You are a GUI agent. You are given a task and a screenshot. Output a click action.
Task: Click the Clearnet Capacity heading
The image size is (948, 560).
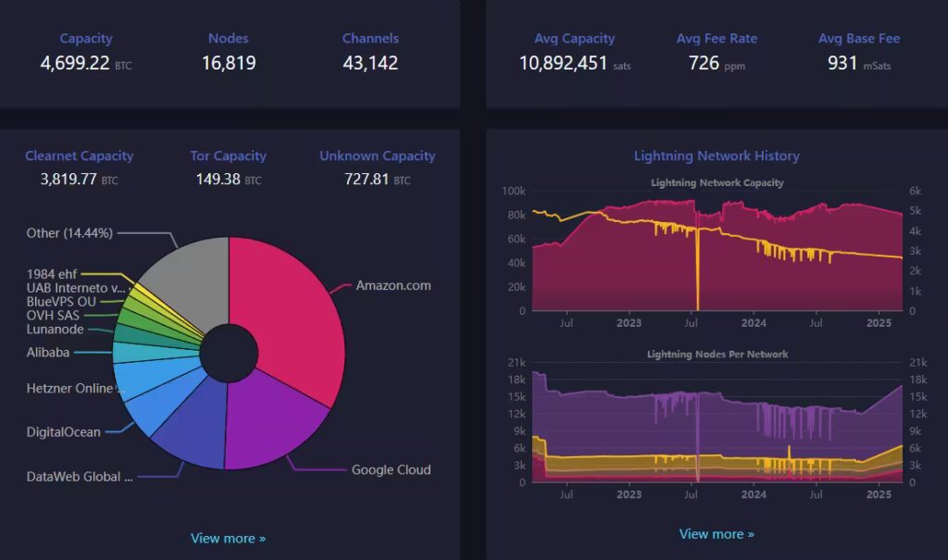(79, 156)
